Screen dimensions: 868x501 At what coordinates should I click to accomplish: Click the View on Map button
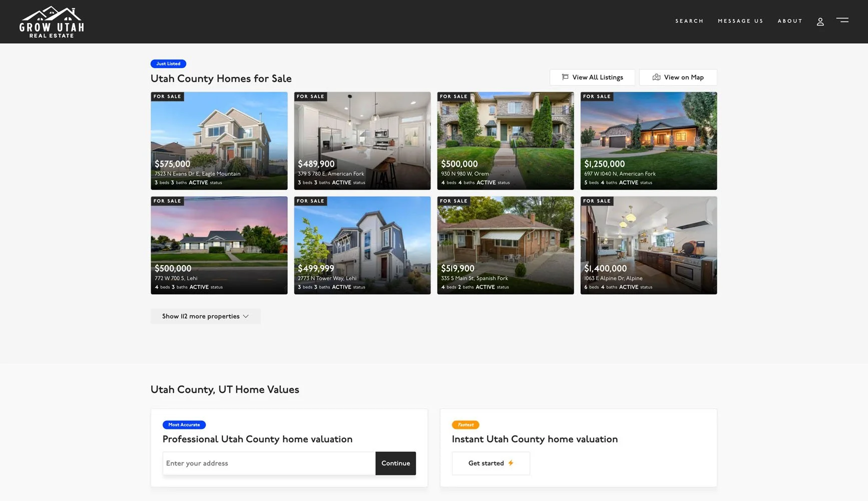coord(678,77)
